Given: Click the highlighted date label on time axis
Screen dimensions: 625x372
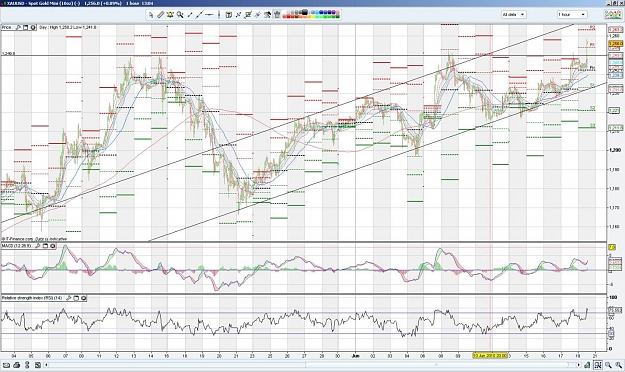Looking at the screenshot, I should (490, 355).
